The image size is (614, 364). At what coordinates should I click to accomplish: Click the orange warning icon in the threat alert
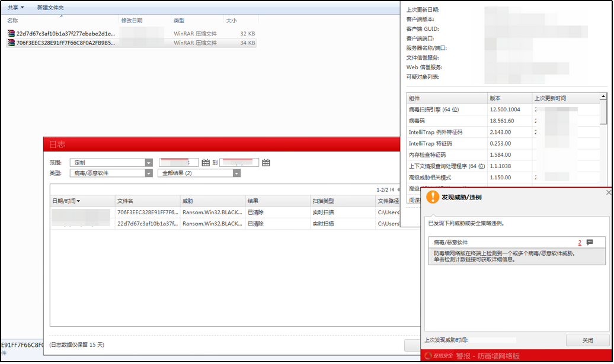point(433,197)
